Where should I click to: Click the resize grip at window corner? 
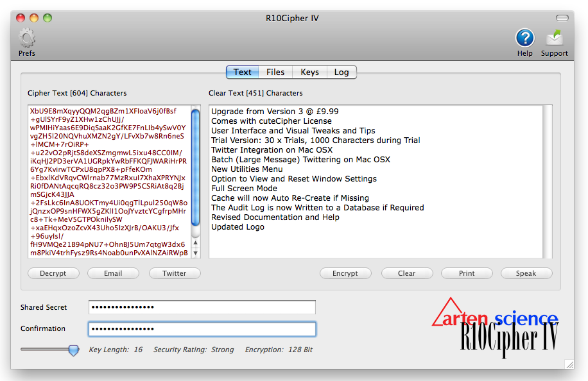coord(569,364)
